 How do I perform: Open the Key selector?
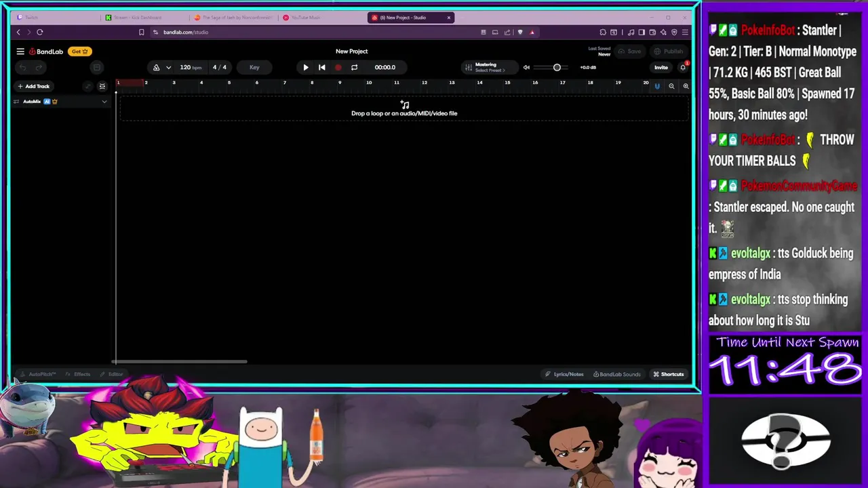(x=254, y=67)
